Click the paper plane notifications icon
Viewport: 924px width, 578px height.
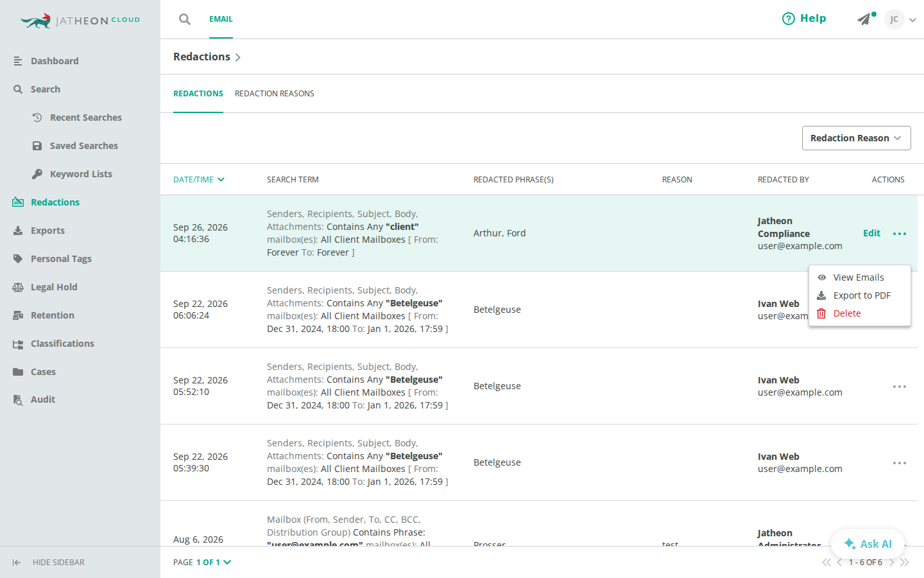pyautogui.click(x=864, y=19)
